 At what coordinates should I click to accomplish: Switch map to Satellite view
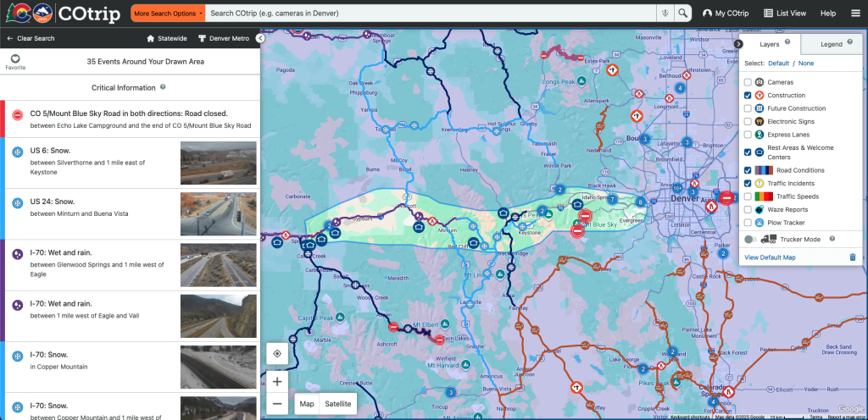click(x=338, y=404)
